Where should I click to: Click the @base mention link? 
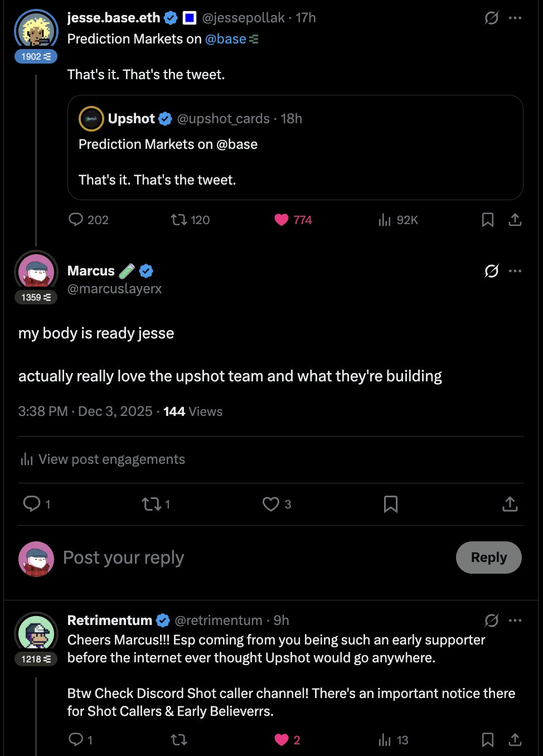[x=226, y=39]
